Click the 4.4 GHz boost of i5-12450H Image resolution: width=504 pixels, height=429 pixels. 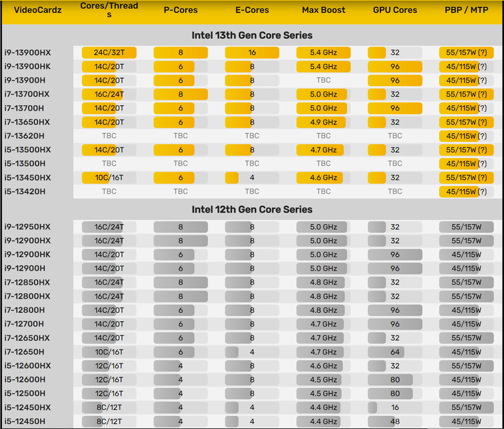323,421
